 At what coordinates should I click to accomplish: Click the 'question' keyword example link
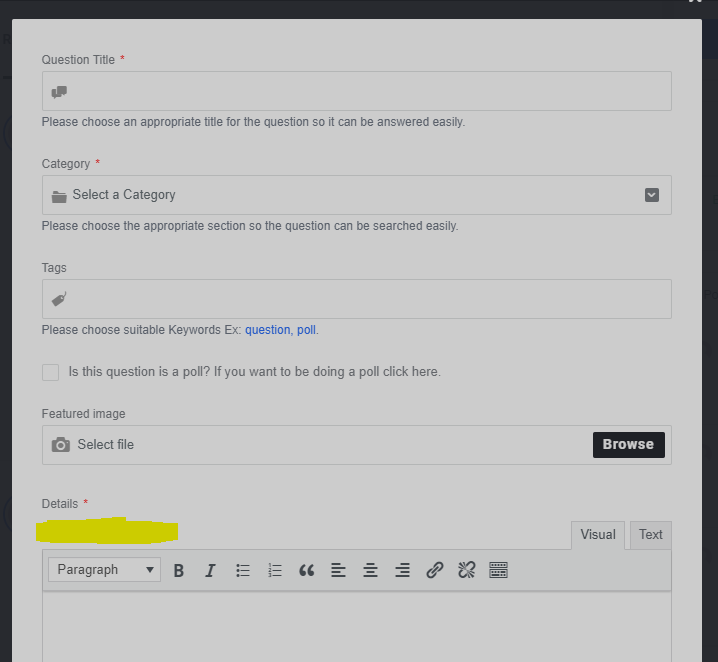click(x=267, y=330)
